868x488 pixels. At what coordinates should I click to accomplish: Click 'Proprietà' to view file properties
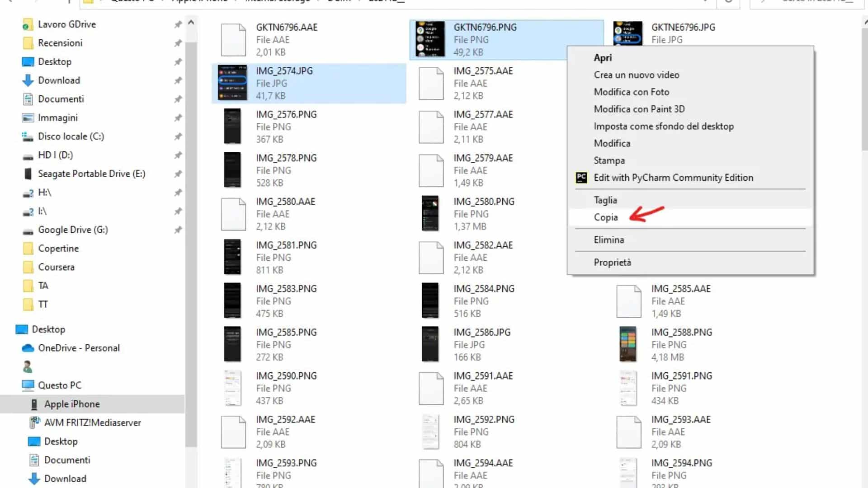coord(612,262)
